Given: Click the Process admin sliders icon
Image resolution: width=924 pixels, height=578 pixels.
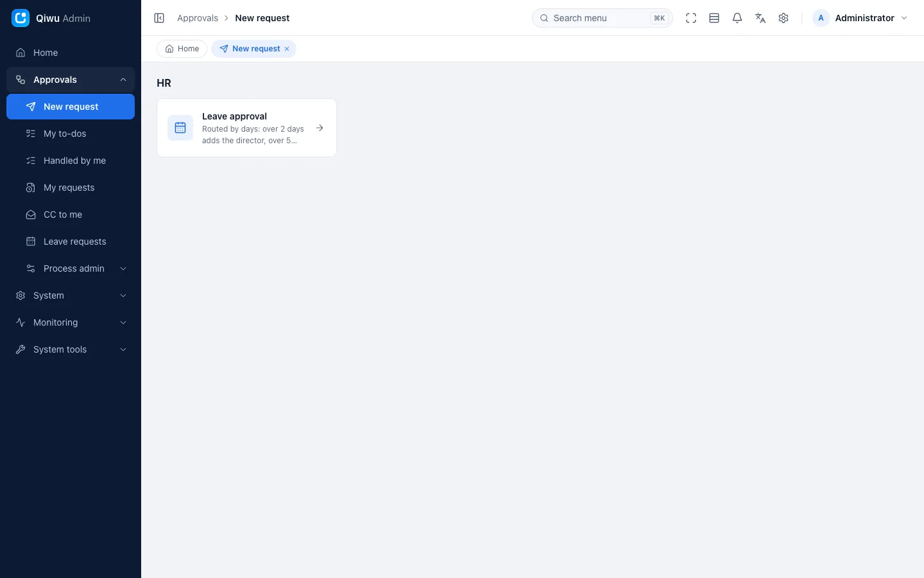Looking at the screenshot, I should coord(31,268).
